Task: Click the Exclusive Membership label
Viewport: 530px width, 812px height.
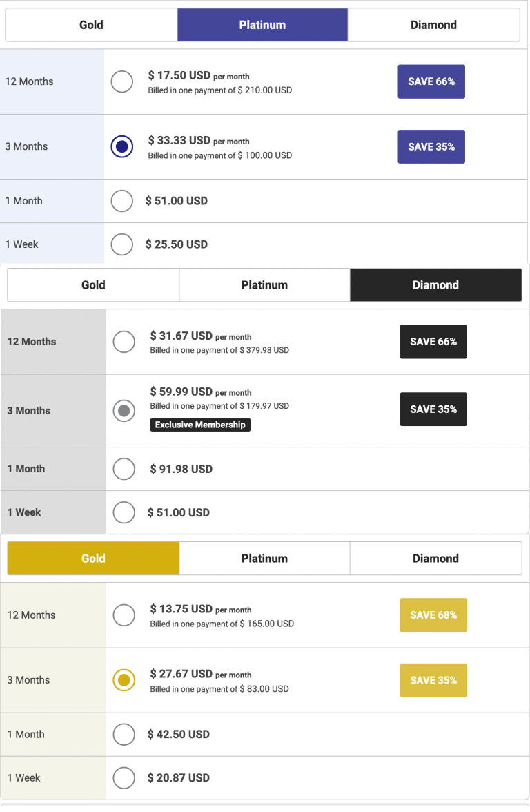Action: (x=200, y=425)
